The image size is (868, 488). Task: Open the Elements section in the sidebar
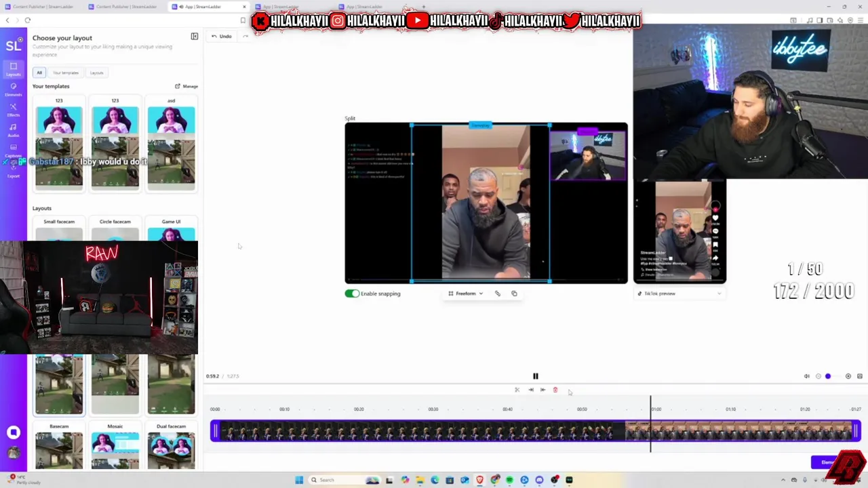pyautogui.click(x=13, y=89)
